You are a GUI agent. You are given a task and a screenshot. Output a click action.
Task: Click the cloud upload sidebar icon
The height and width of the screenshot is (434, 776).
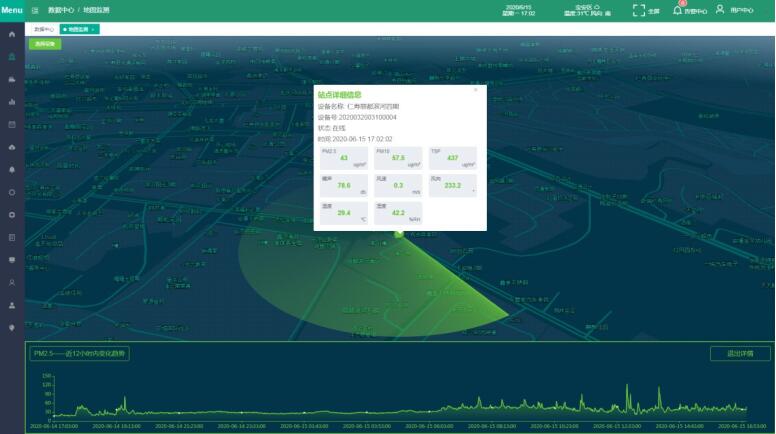12,147
